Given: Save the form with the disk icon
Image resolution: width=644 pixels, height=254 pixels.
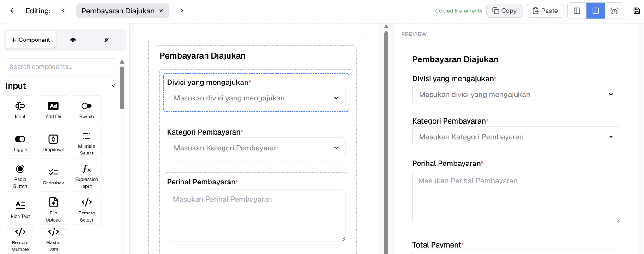Looking at the screenshot, I should click(637, 11).
